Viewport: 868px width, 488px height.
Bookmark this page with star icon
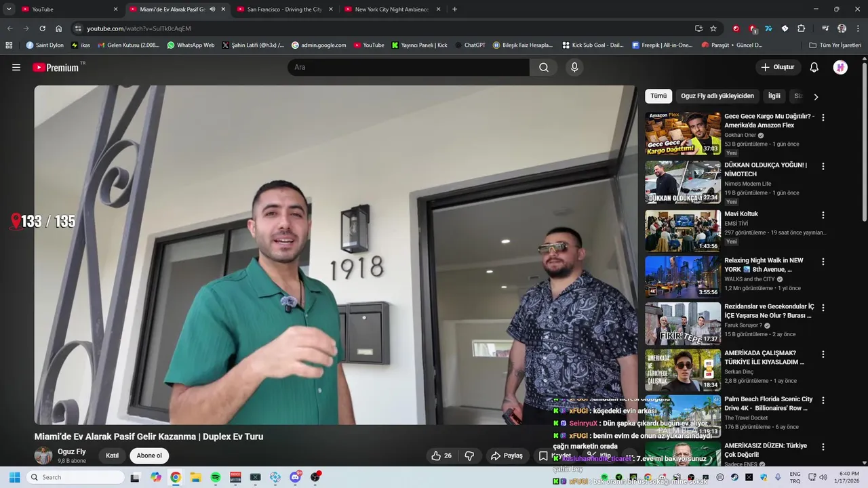coord(713,28)
